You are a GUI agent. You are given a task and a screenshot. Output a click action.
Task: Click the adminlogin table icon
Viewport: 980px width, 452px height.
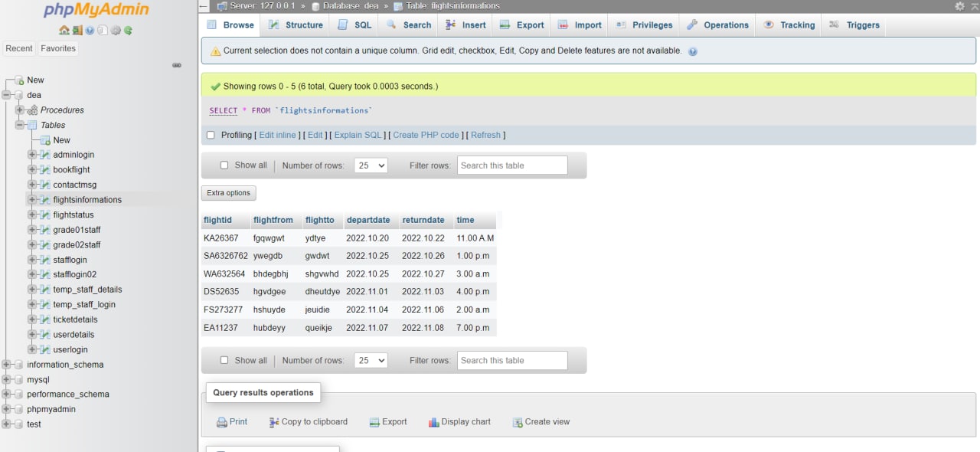pos(45,155)
